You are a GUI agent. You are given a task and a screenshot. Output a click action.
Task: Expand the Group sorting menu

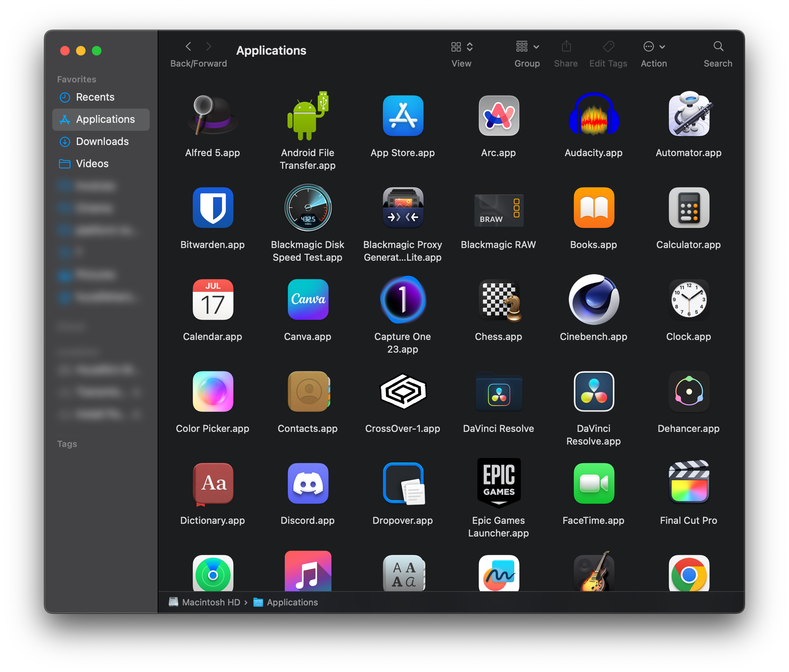[x=526, y=47]
